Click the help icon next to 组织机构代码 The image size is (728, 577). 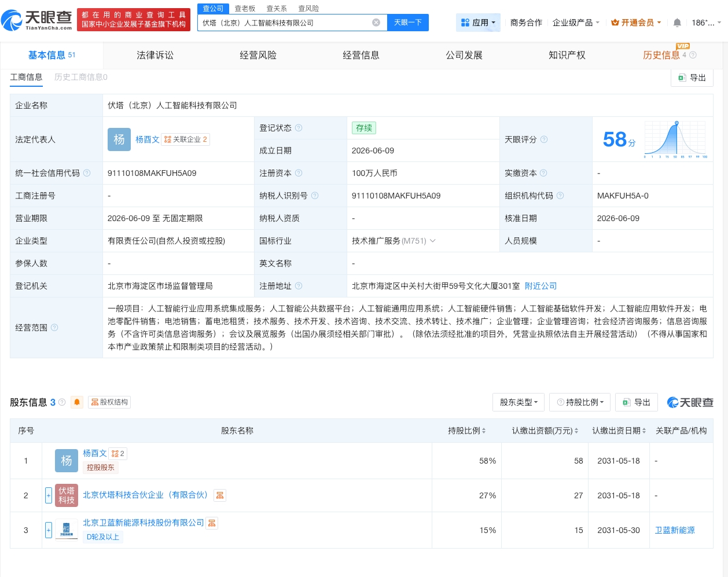click(560, 196)
